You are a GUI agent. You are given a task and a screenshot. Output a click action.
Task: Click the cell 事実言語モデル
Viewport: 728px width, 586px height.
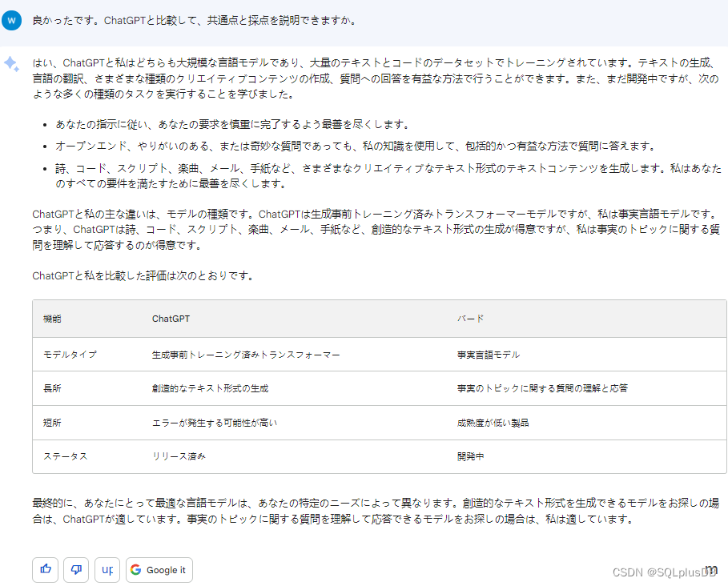489,355
